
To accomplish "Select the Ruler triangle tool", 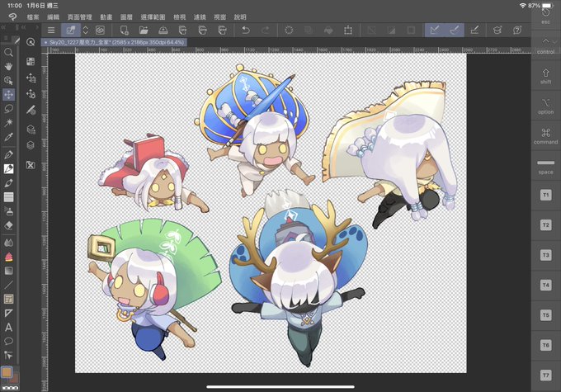I will point(8,314).
